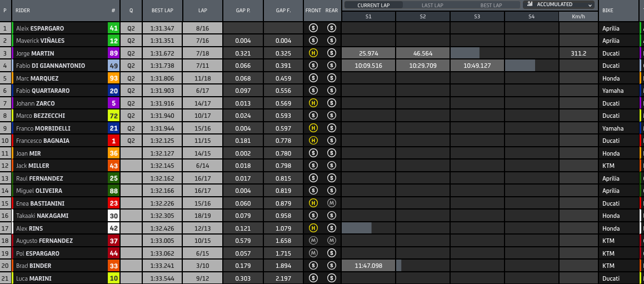The image size is (644, 284).
Task: Click Pol Espargaro's soft rear tyre icon
Action: (332, 253)
